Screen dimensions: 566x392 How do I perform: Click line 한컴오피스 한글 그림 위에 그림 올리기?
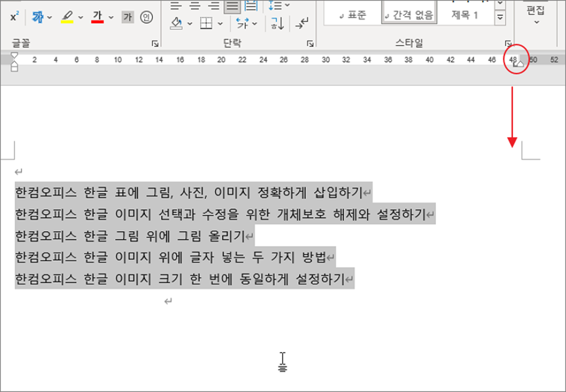pyautogui.click(x=135, y=235)
